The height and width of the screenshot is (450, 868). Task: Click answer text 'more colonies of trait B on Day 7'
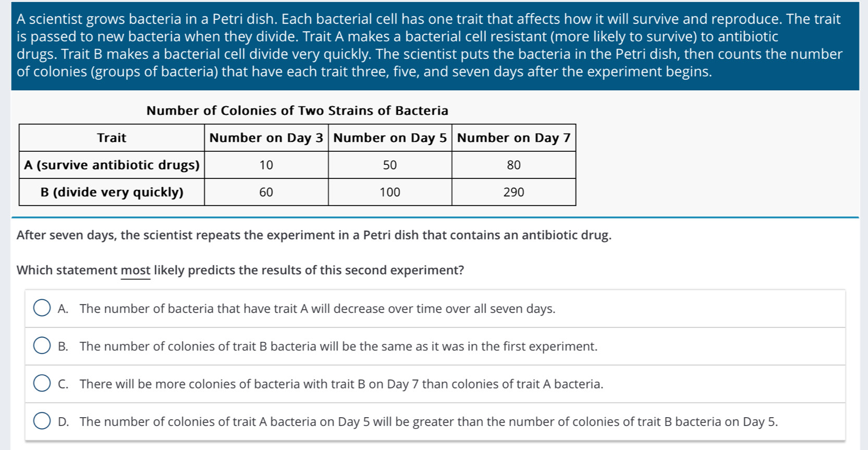click(341, 384)
